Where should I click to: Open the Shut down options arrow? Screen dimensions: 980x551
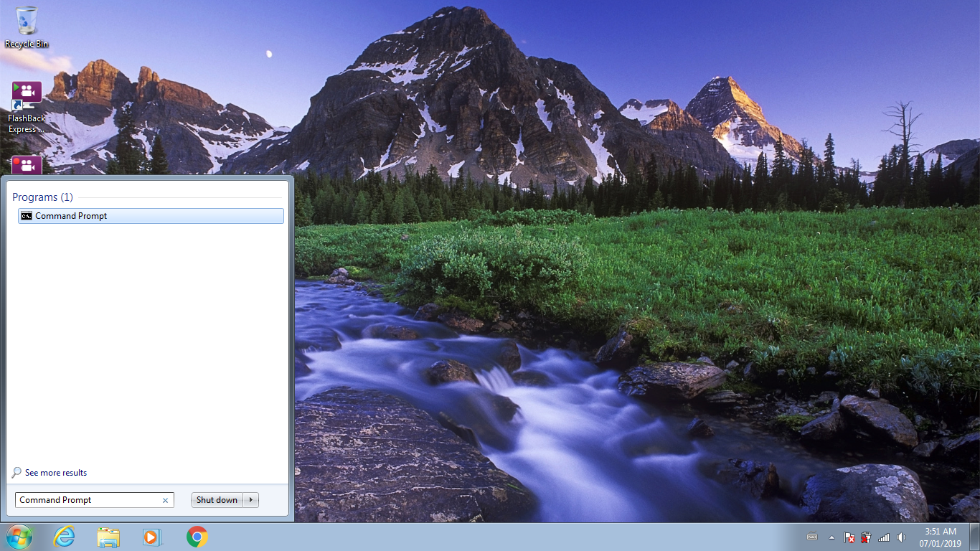point(251,499)
